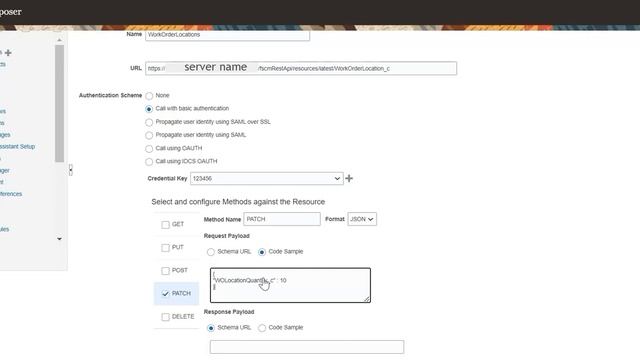This screenshot has height=360, width=640.
Task: Select Call using OAUTH option
Action: tap(149, 149)
